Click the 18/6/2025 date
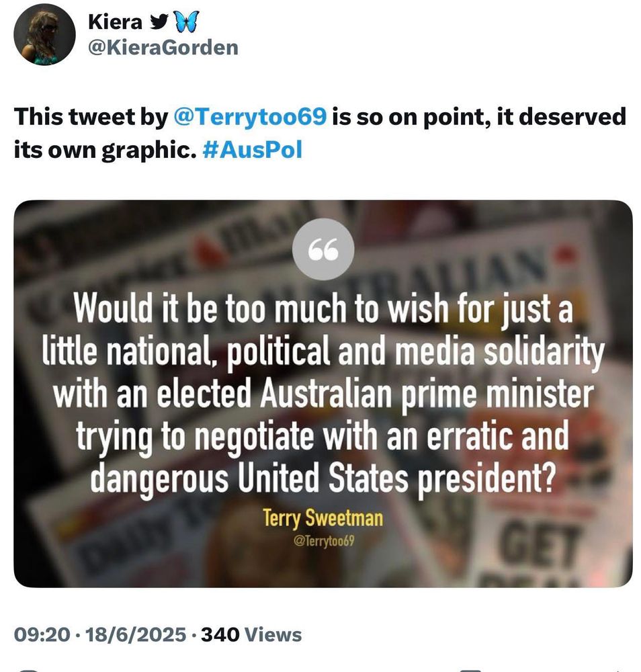 136,635
